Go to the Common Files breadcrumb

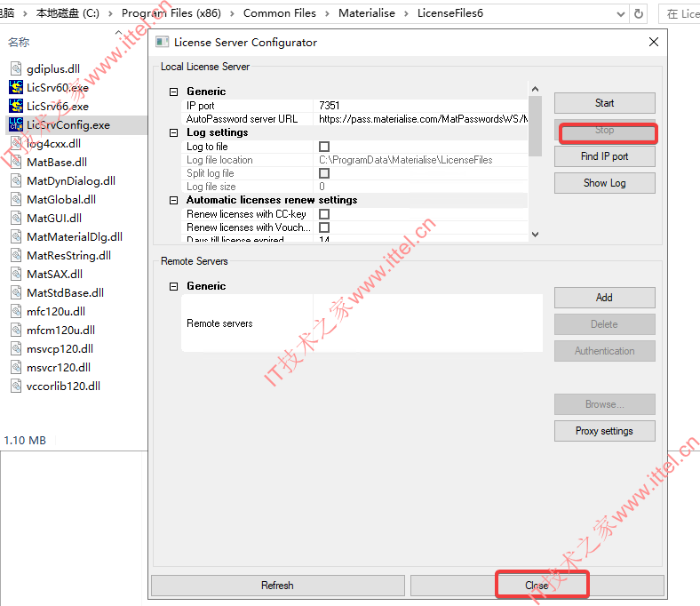[x=280, y=13]
